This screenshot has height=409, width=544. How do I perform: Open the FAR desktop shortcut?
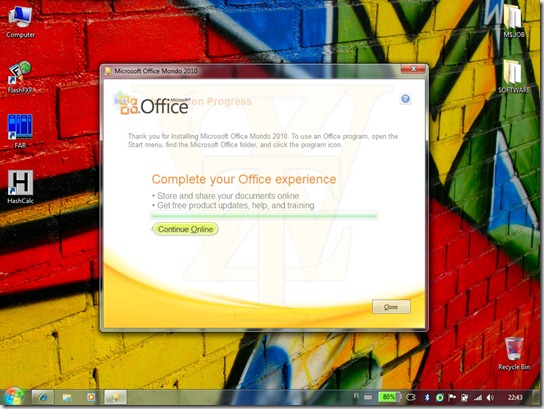click(20, 131)
